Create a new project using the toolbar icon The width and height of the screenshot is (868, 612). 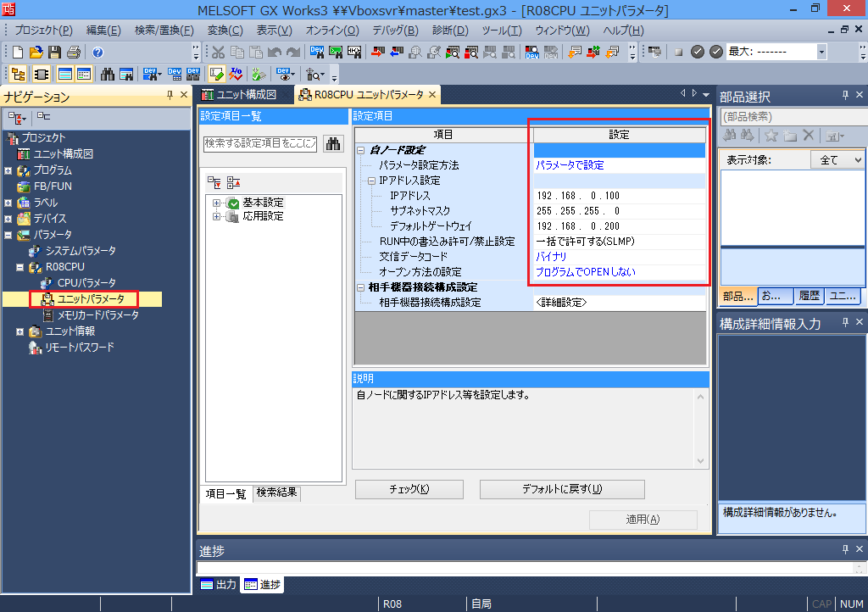tap(19, 52)
